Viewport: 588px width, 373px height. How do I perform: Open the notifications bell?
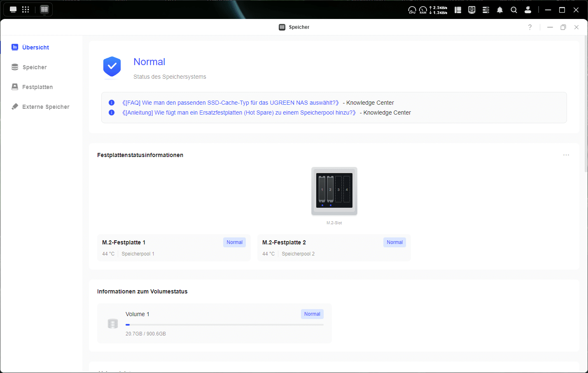[x=499, y=10]
